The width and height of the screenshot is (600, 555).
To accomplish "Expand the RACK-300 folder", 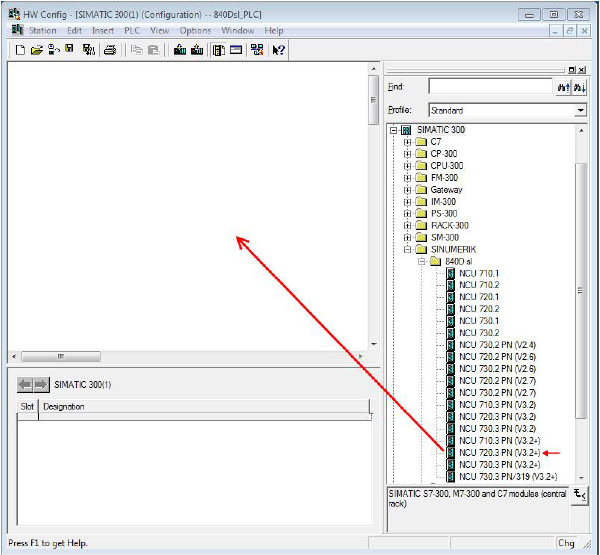I will tap(408, 226).
